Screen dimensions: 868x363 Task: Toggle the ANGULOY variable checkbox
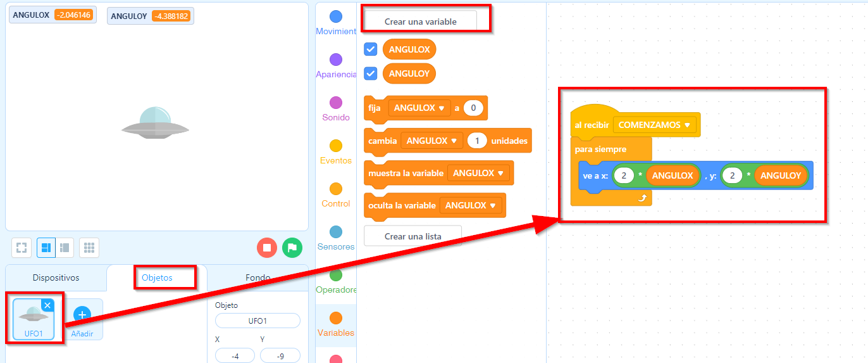[x=371, y=73]
